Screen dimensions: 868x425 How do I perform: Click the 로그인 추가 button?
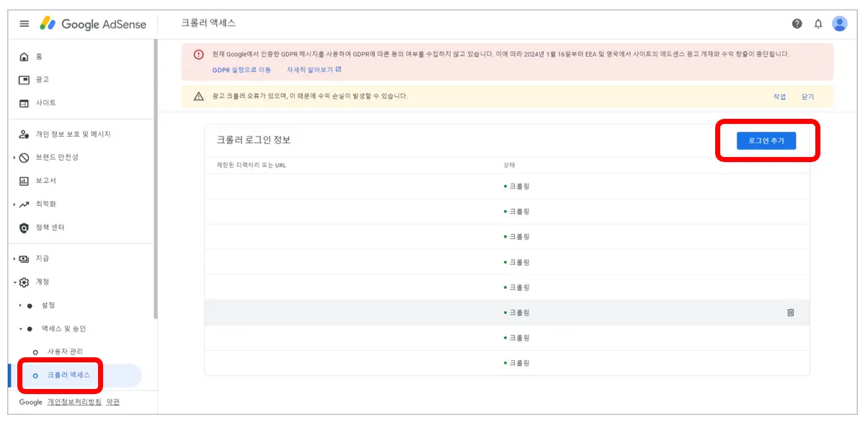(x=768, y=140)
